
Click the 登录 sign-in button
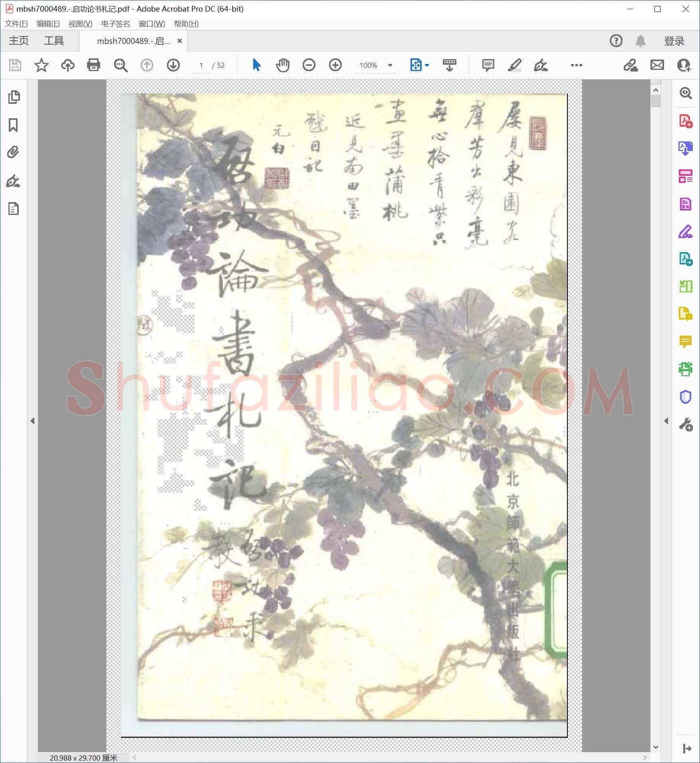674,41
